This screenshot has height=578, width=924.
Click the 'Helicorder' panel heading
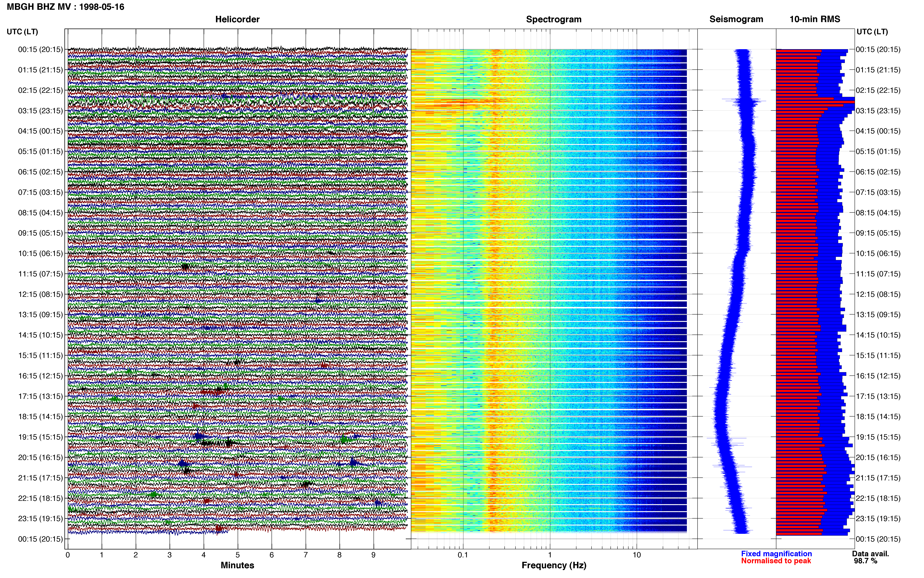pyautogui.click(x=237, y=19)
